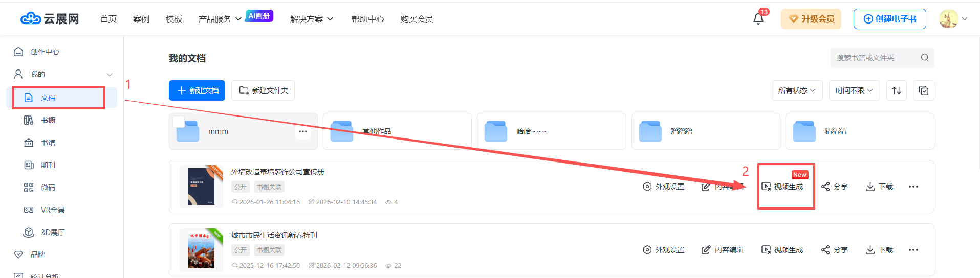Click the 升级会员 button
Image resolution: width=980 pixels, height=278 pixels.
point(811,19)
